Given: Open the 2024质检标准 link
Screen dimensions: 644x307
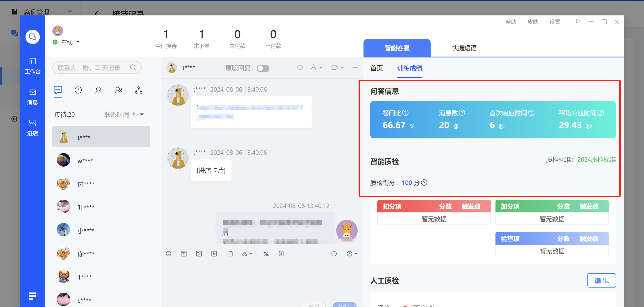Looking at the screenshot, I should (597, 159).
